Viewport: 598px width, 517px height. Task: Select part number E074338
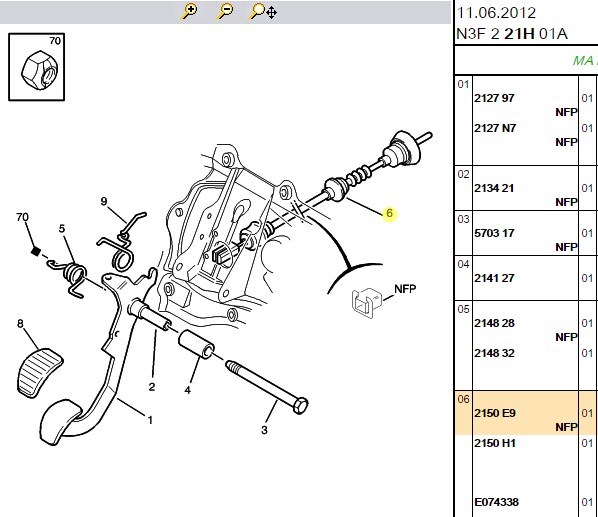(496, 502)
